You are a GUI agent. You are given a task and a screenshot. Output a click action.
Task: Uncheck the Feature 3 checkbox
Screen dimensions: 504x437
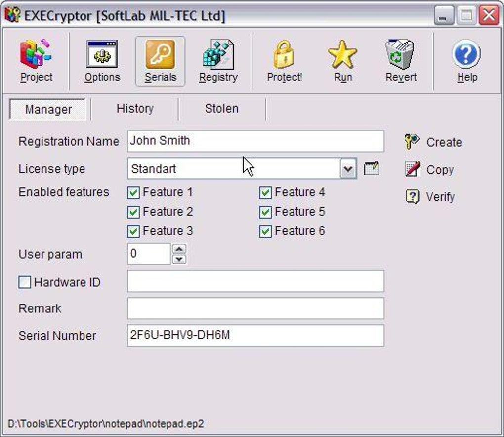(x=133, y=231)
